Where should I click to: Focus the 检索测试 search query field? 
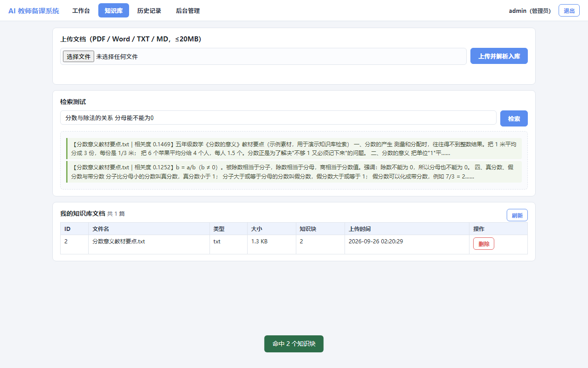[x=278, y=118]
